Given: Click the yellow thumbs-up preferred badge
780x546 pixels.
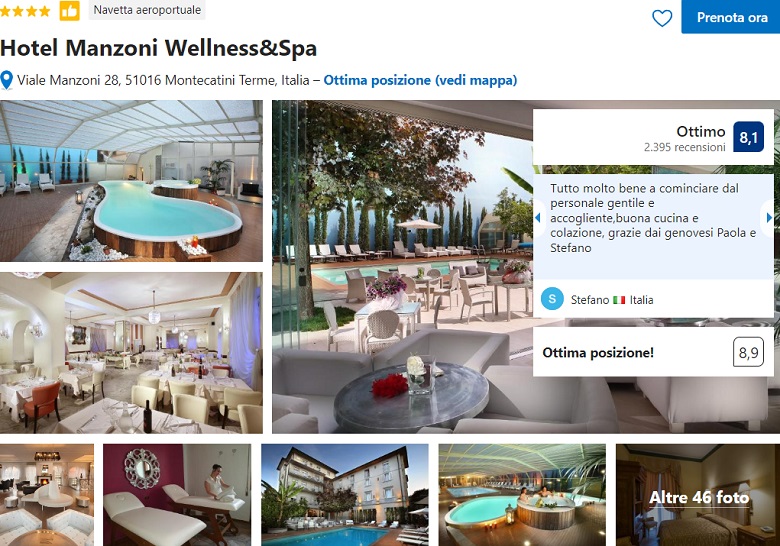Looking at the screenshot, I should pyautogui.click(x=70, y=10).
